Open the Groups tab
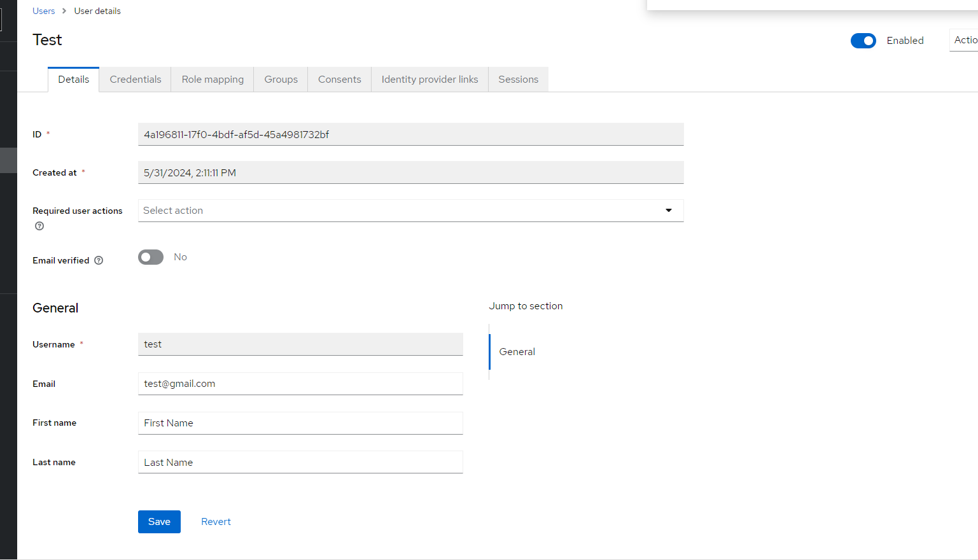The image size is (978, 560). pos(281,80)
